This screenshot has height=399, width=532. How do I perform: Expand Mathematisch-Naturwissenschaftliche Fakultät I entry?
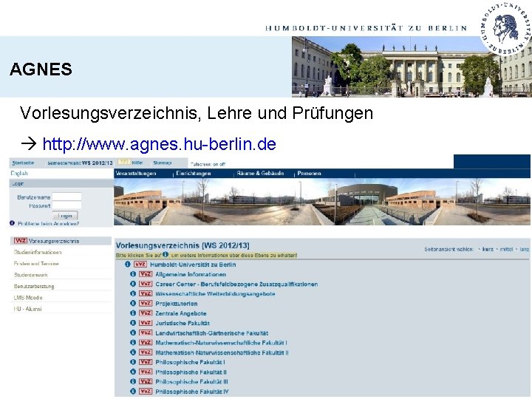click(x=221, y=343)
